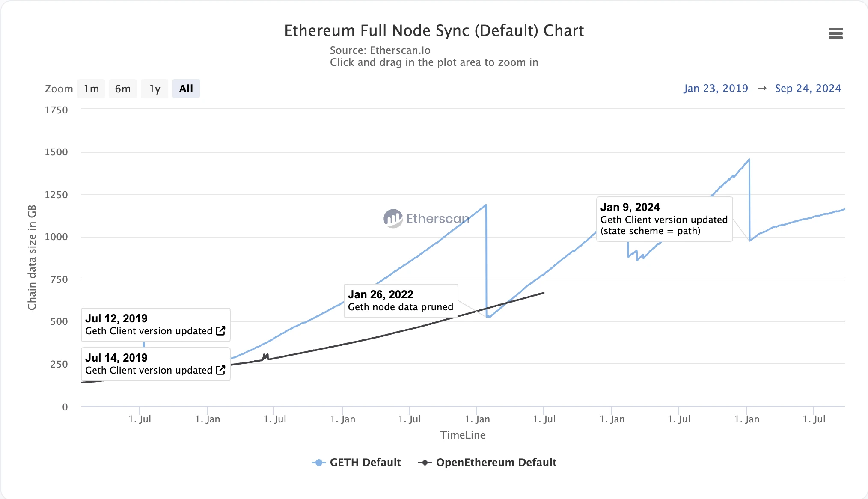Edit the start date Jan 23, 2019

[x=716, y=89]
